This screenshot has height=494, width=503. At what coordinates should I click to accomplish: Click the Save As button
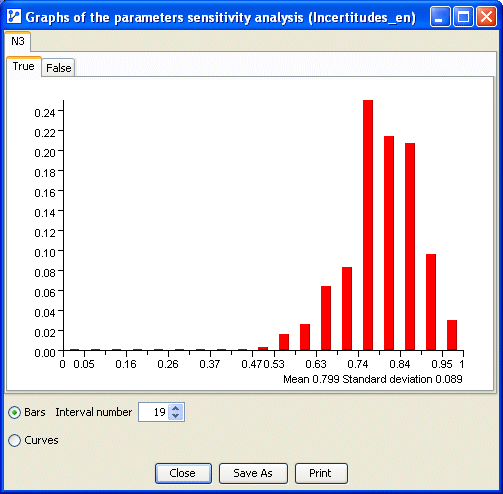[253, 473]
